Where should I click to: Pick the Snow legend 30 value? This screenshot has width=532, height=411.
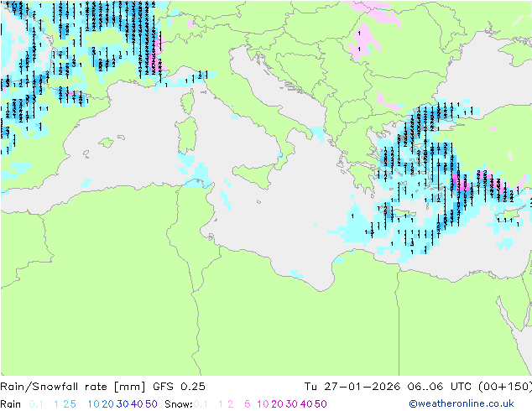(x=292, y=404)
